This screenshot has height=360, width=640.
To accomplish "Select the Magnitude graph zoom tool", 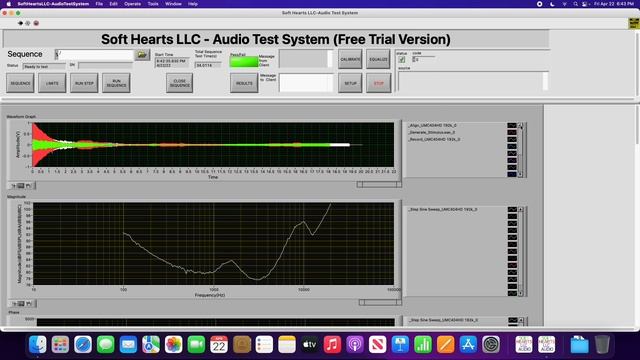I will [x=21, y=304].
